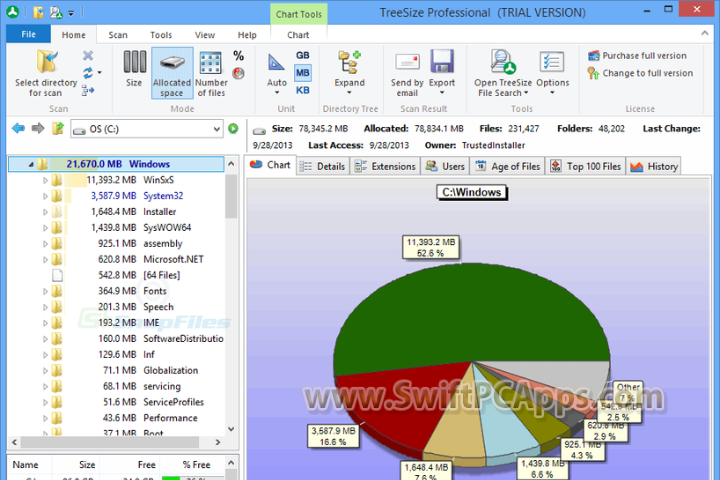Go up one folder level icon
Image resolution: width=720 pixels, height=480 pixels.
58,128
